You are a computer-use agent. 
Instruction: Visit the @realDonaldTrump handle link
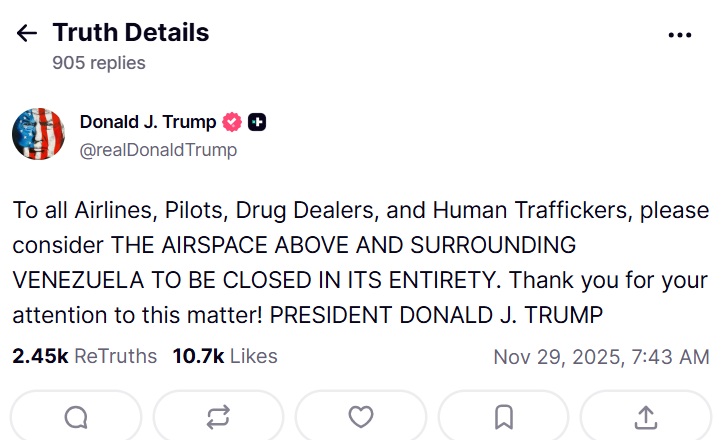click(158, 150)
